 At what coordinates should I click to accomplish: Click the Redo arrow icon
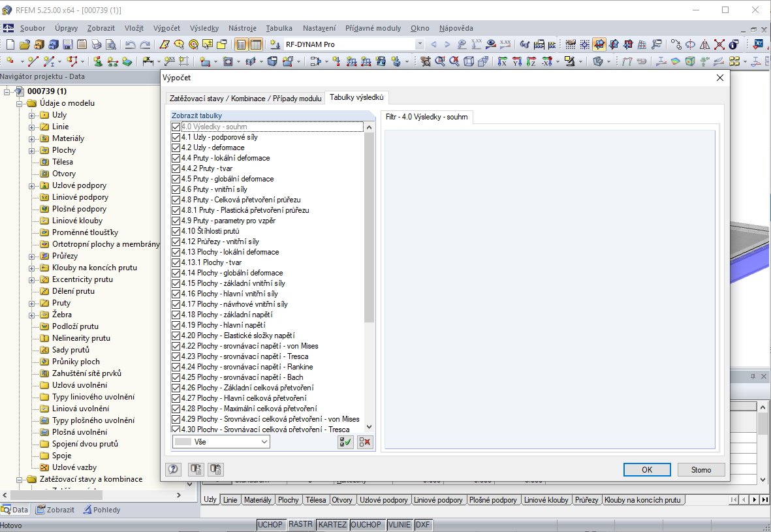[145, 44]
